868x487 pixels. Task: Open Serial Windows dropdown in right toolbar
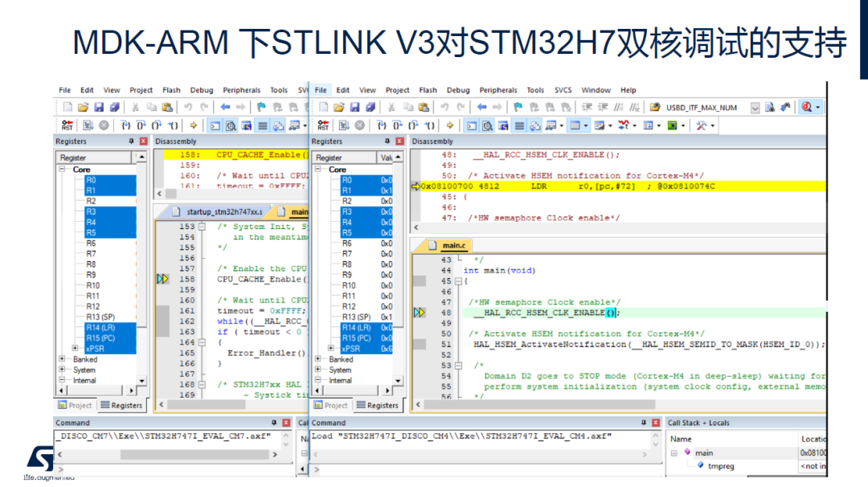(610, 125)
